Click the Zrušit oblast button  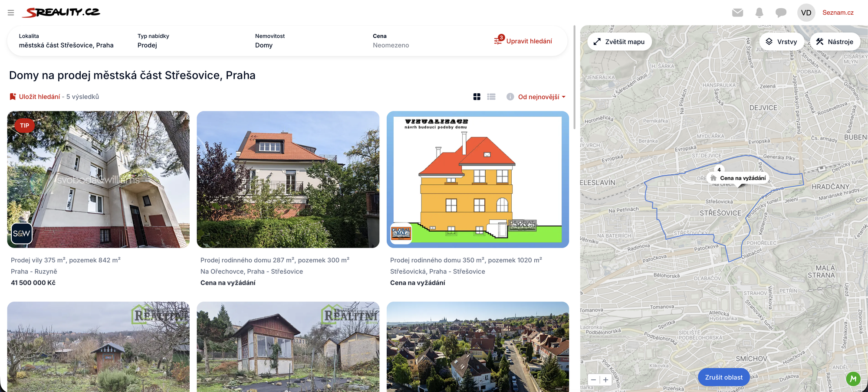[x=723, y=377]
